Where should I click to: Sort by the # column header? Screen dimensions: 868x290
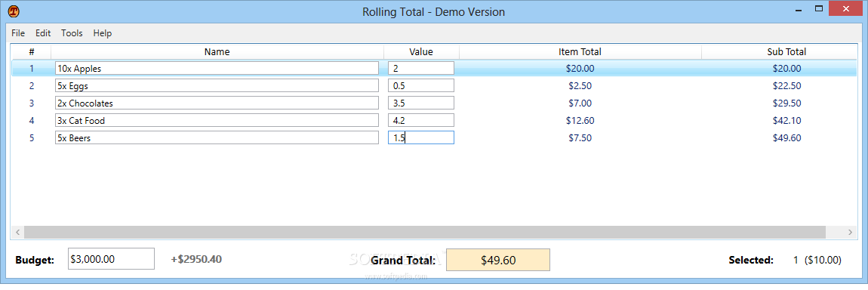[x=32, y=52]
